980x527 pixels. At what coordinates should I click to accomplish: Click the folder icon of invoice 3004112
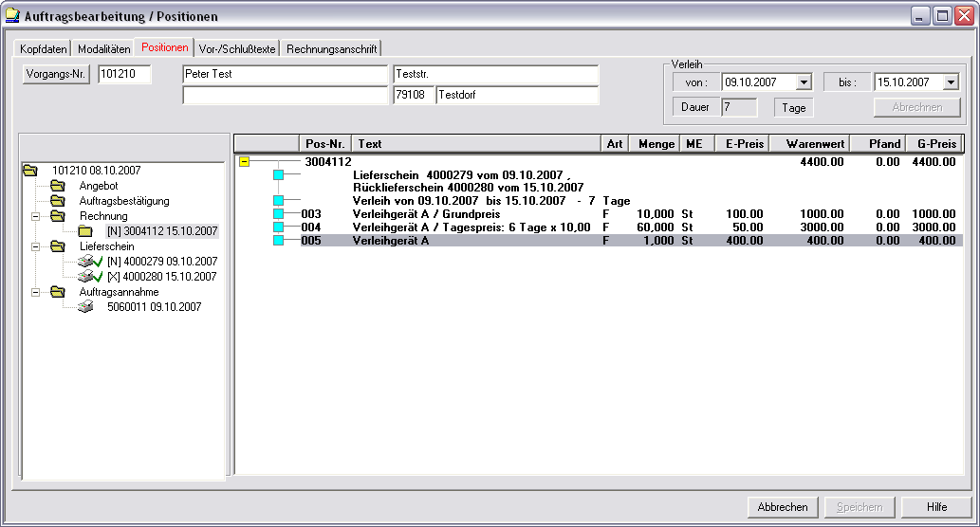(x=85, y=231)
